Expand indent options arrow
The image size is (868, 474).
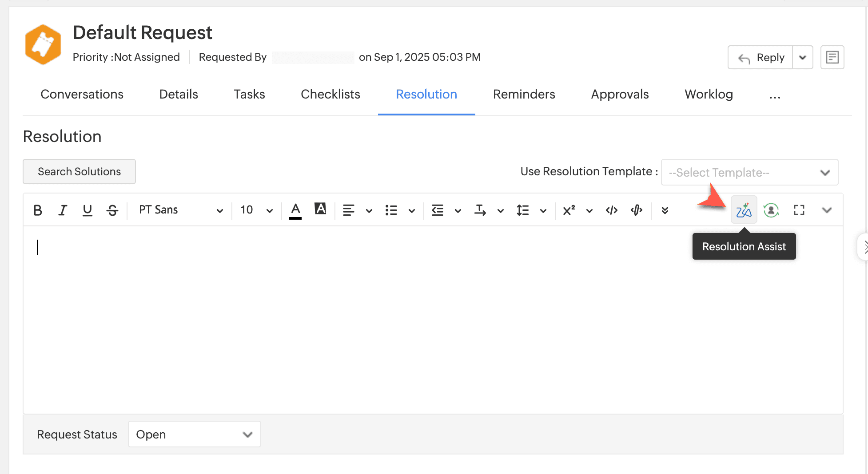tap(458, 211)
